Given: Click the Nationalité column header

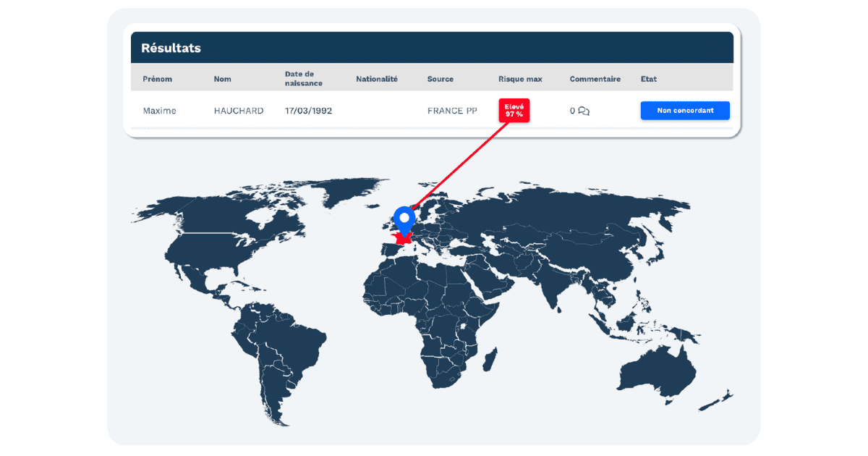Looking at the screenshot, I should coord(376,79).
